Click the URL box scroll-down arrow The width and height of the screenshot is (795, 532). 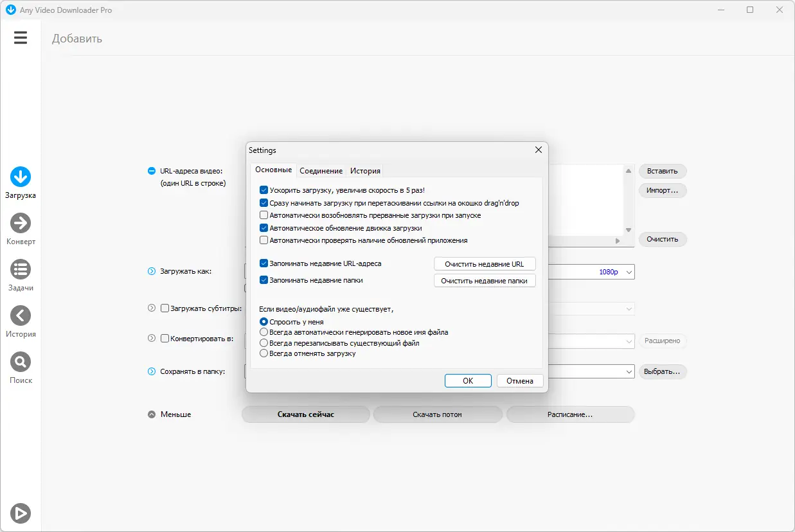click(629, 230)
